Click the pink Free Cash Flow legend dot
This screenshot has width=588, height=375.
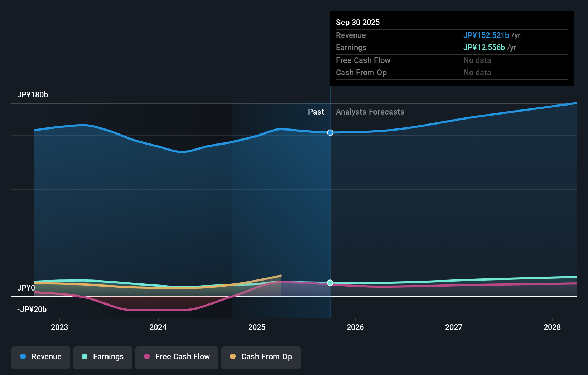pos(147,357)
